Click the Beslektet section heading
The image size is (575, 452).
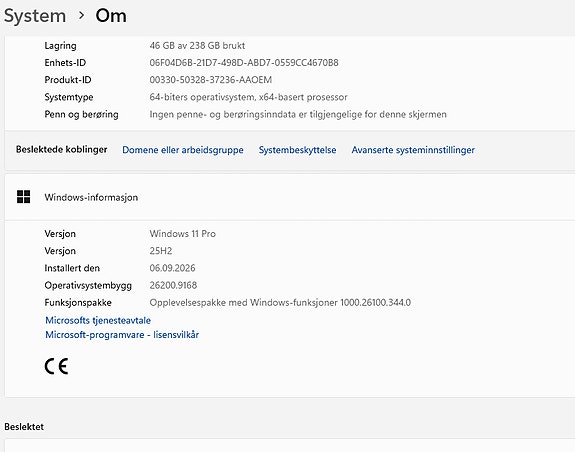click(24, 427)
